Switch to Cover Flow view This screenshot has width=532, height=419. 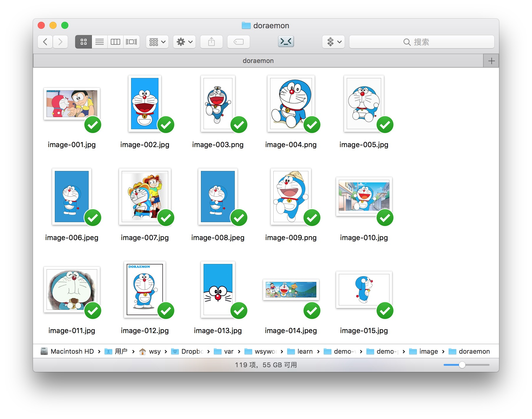pos(131,42)
